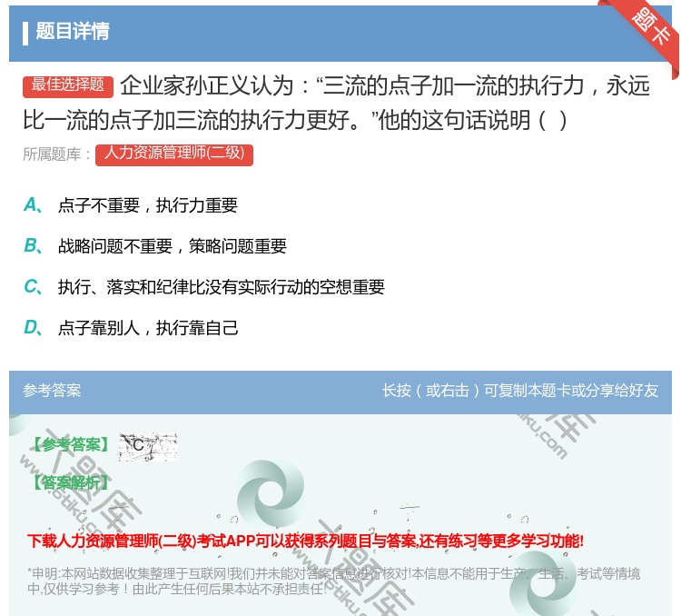Click the 题目详情 header title
Viewport: 681px width, 616px height.
[x=72, y=31]
